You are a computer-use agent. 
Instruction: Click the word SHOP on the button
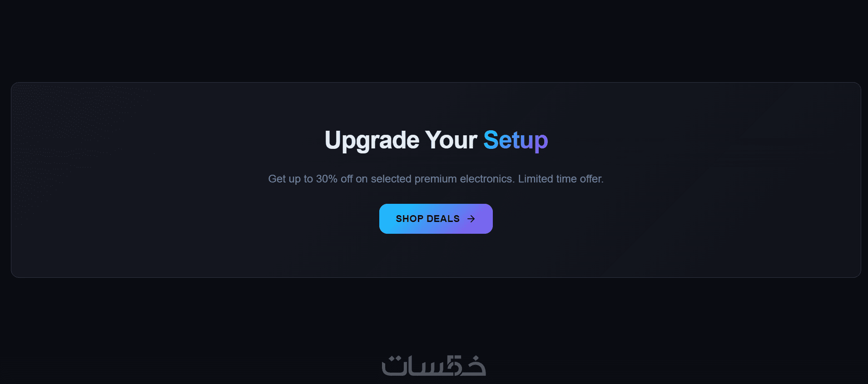click(x=409, y=219)
